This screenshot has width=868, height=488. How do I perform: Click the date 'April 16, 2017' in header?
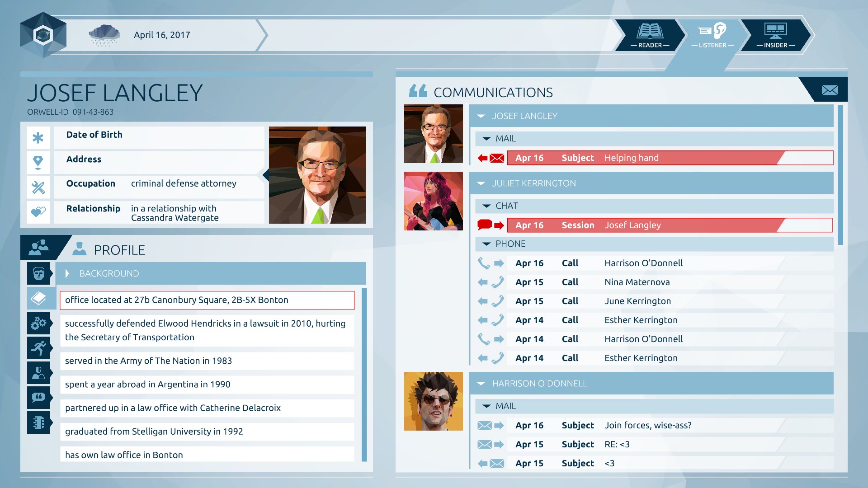(162, 35)
